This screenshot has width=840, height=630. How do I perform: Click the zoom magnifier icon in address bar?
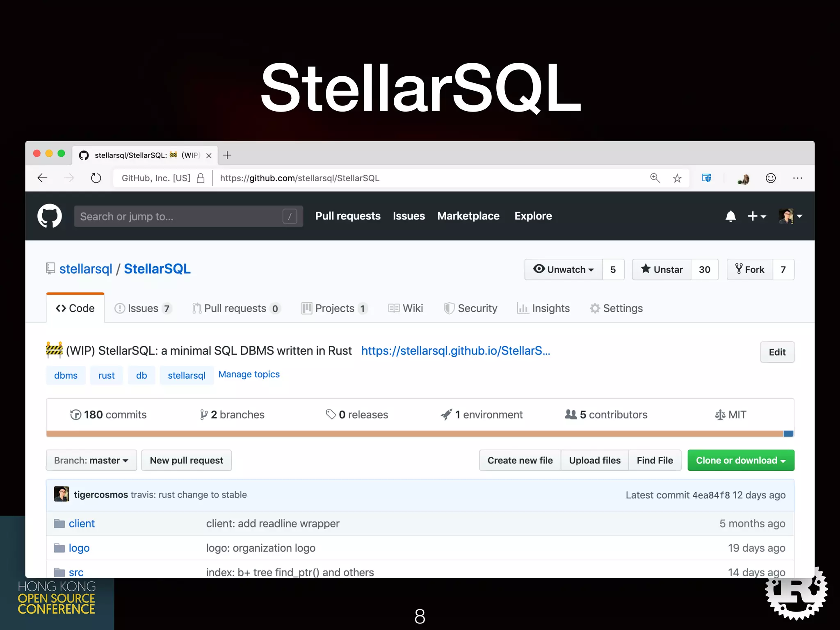click(x=655, y=178)
